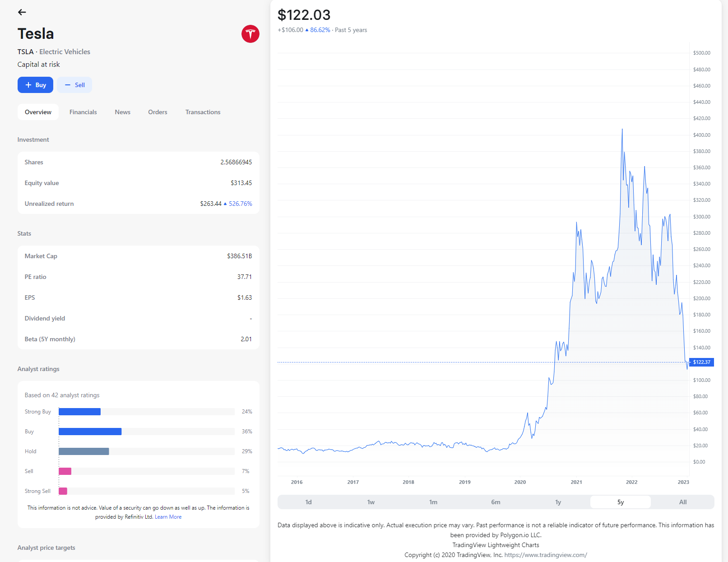The width and height of the screenshot is (728, 562).
Task: Click the Hold rating bar
Action: coord(83,451)
